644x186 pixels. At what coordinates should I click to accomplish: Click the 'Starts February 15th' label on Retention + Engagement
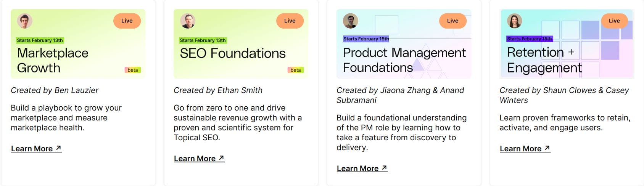pos(530,39)
